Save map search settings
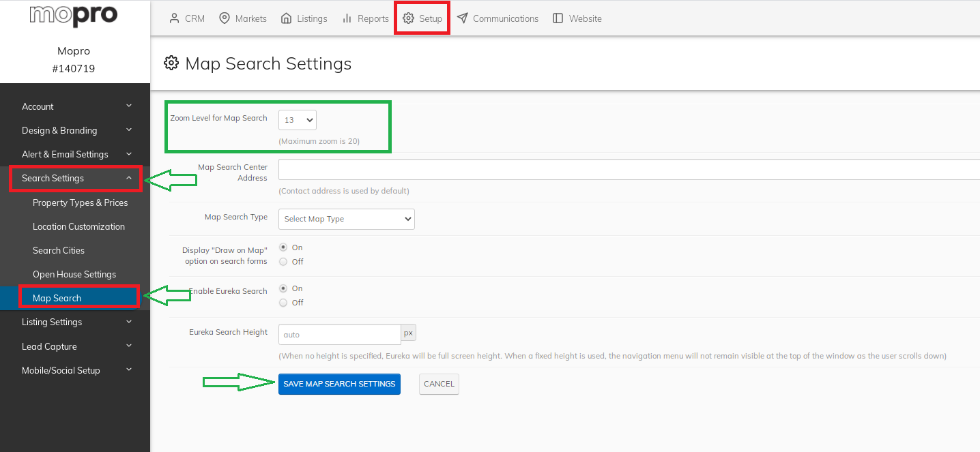980x452 pixels. click(x=339, y=384)
